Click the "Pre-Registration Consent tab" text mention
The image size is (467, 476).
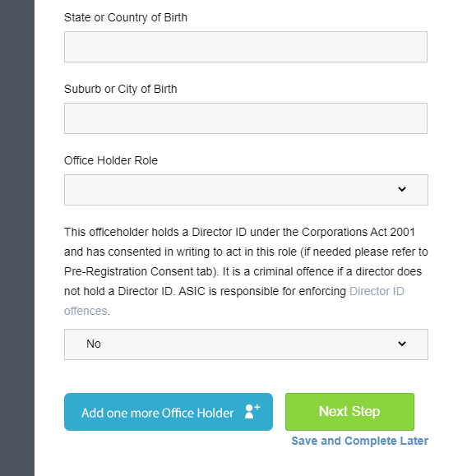tap(140, 271)
